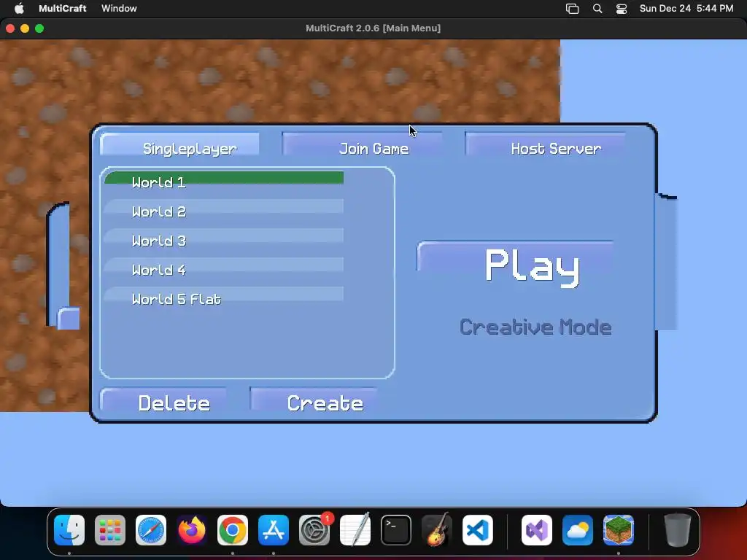Select World 3 in the list

(x=224, y=238)
